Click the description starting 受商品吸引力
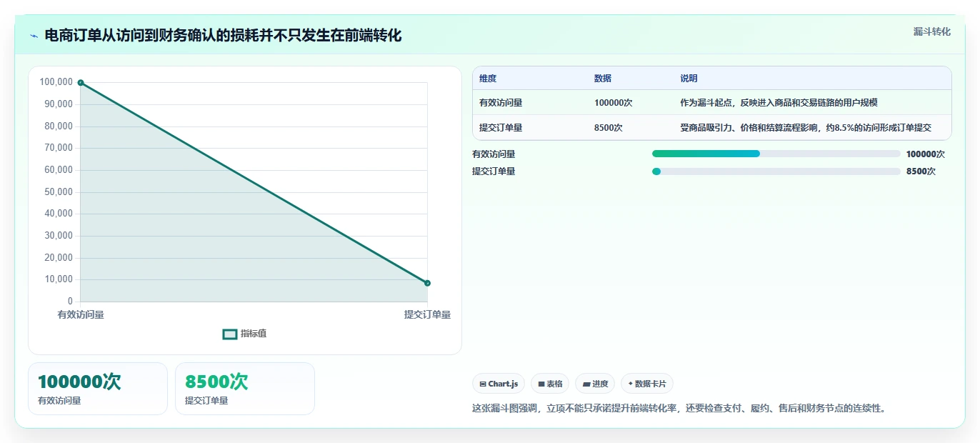This screenshot has width=980, height=443. [x=806, y=128]
